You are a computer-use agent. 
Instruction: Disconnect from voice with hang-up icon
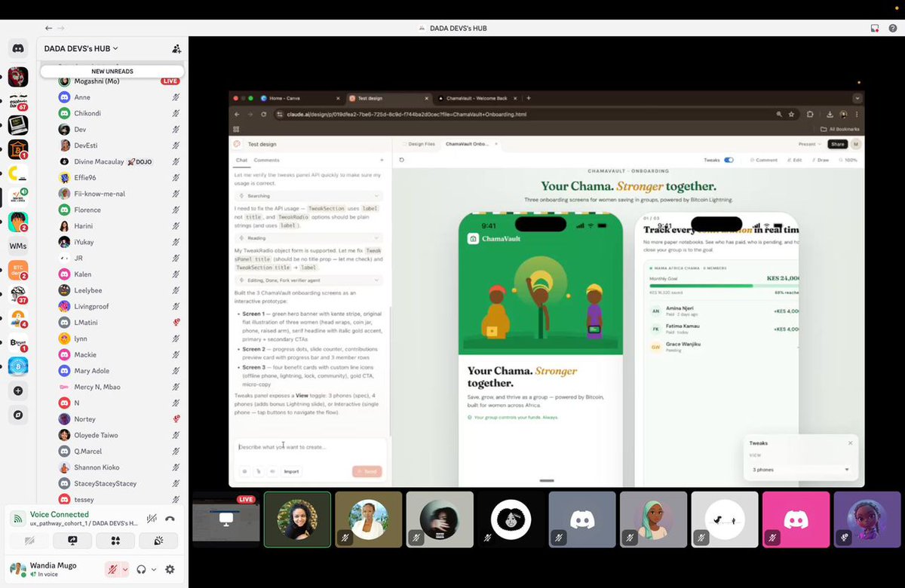170,519
